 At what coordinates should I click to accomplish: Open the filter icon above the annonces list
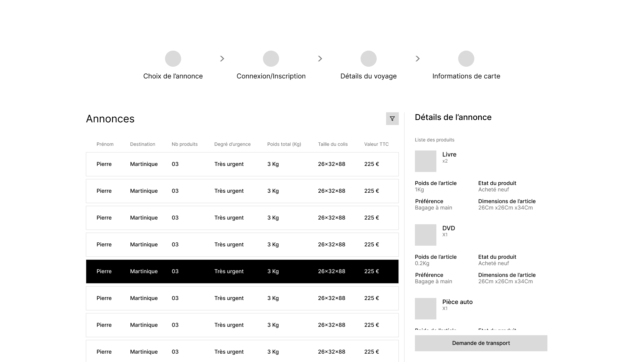[392, 119]
